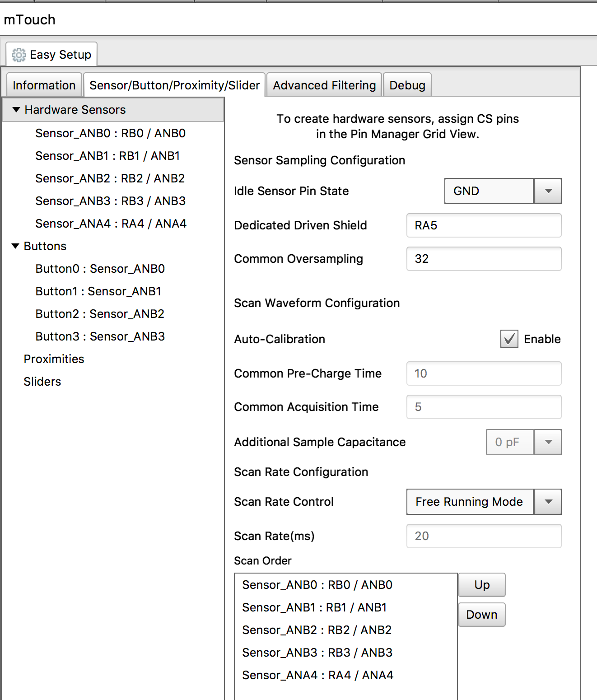This screenshot has height=700, width=597.
Task: Collapse the Buttons tree section
Action: click(x=15, y=246)
